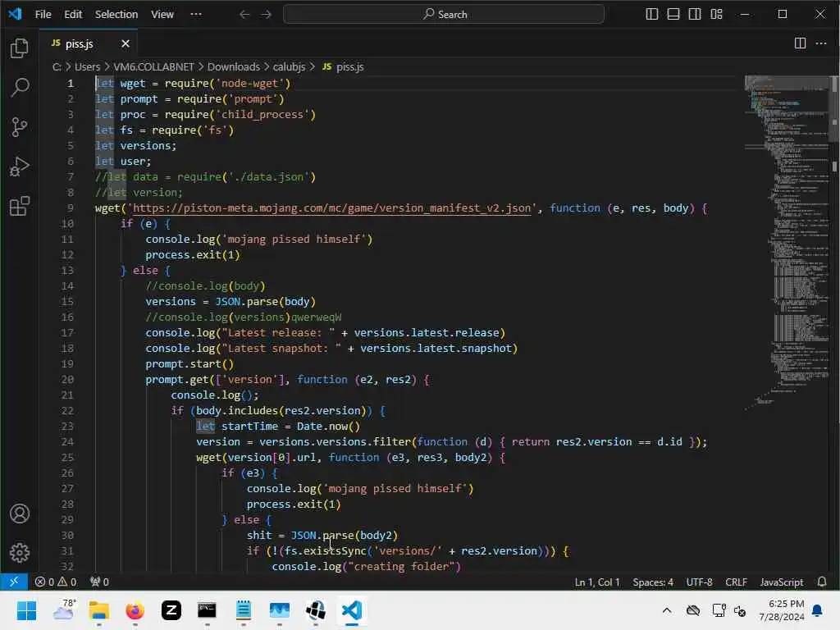
Task: Go back with the left arrow
Action: 244,15
